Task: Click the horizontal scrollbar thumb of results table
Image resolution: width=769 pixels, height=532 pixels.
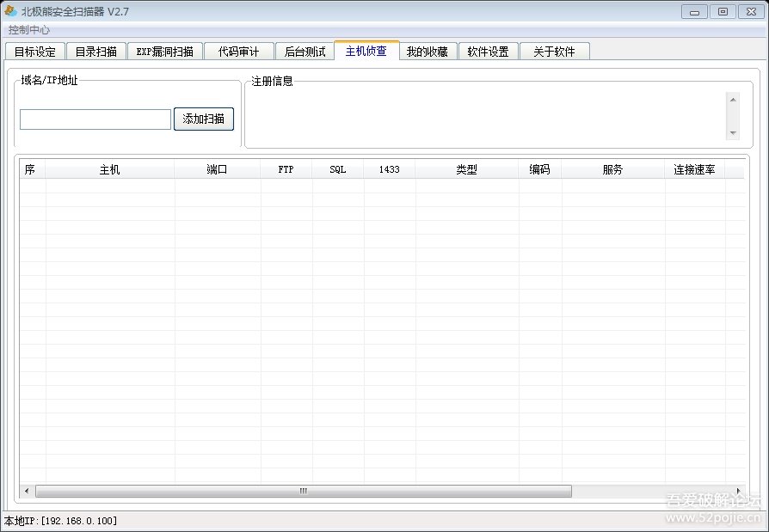Action: pos(303,491)
